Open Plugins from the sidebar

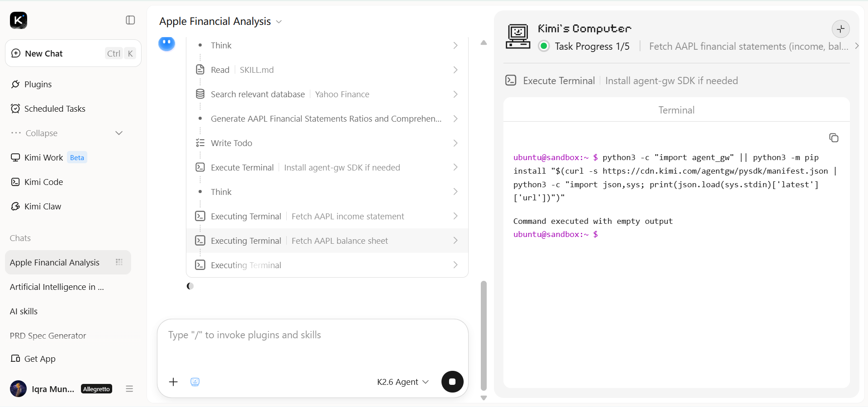point(38,84)
